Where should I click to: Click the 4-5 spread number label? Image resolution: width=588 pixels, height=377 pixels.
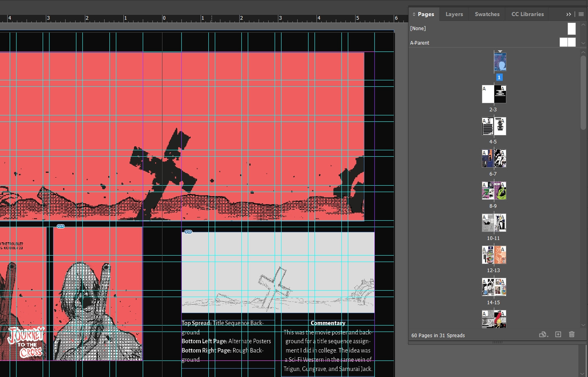tap(493, 142)
